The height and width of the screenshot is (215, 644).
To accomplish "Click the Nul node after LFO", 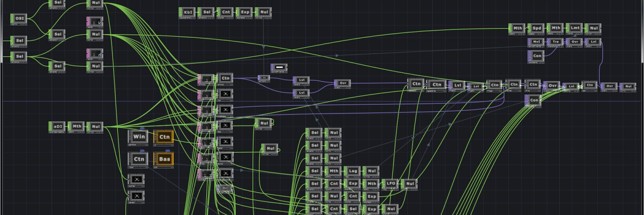I will point(409,184).
